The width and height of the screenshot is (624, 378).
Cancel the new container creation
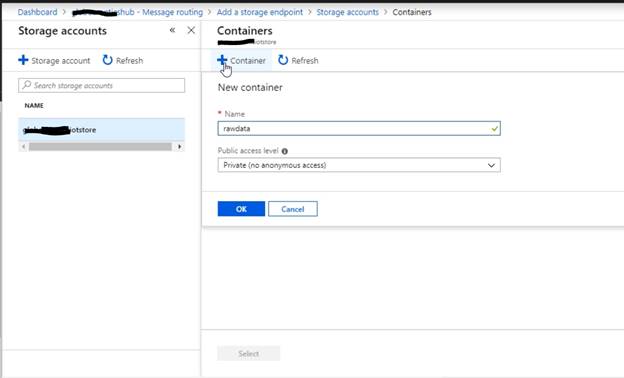pyautogui.click(x=293, y=209)
